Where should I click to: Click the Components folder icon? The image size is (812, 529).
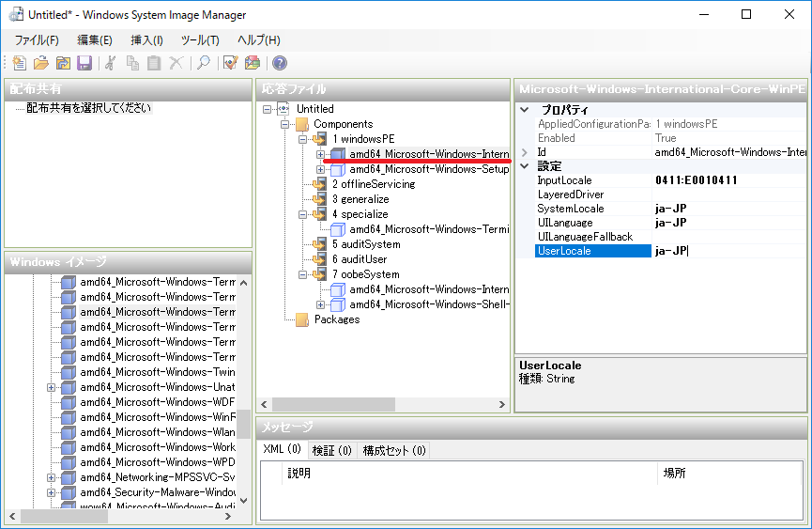click(x=302, y=124)
